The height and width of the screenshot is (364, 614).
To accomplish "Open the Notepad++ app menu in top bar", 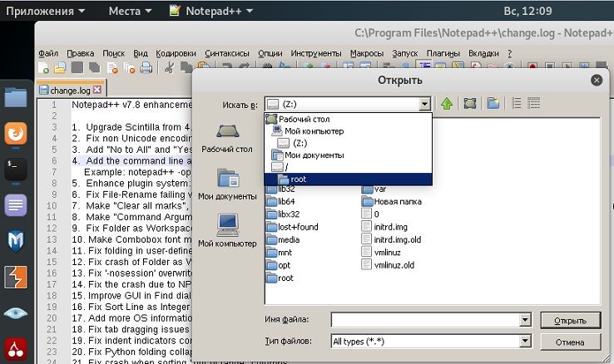I will 211,11.
